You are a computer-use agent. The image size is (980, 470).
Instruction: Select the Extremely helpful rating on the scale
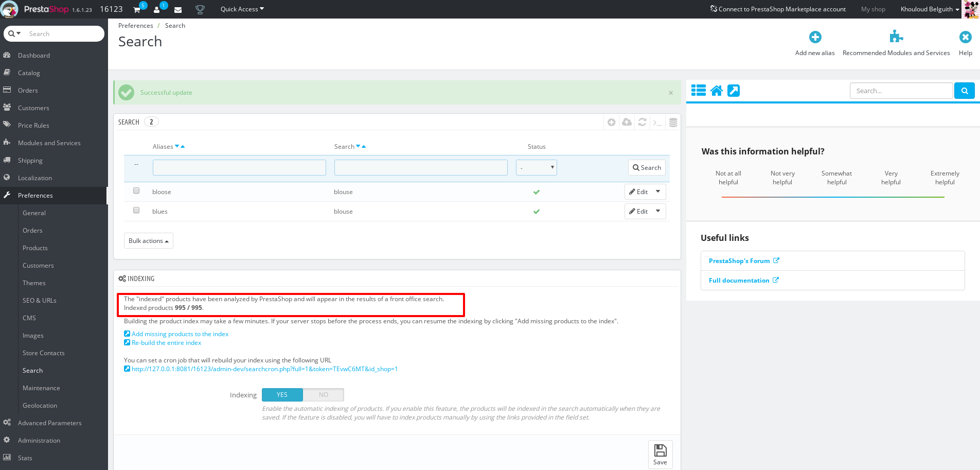[x=945, y=178]
